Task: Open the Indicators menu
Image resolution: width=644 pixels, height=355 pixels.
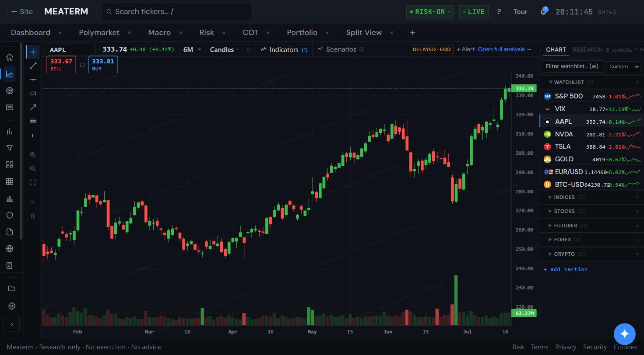Action: pos(284,50)
